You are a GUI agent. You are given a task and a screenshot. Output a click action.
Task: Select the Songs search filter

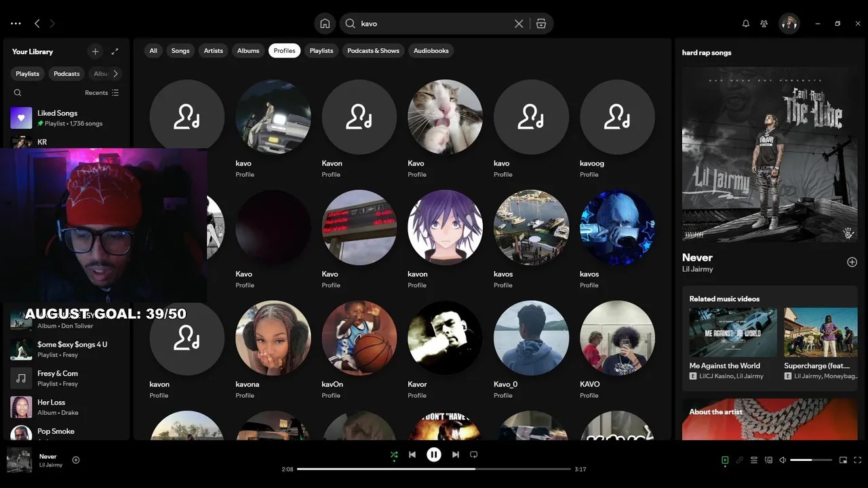pos(180,51)
